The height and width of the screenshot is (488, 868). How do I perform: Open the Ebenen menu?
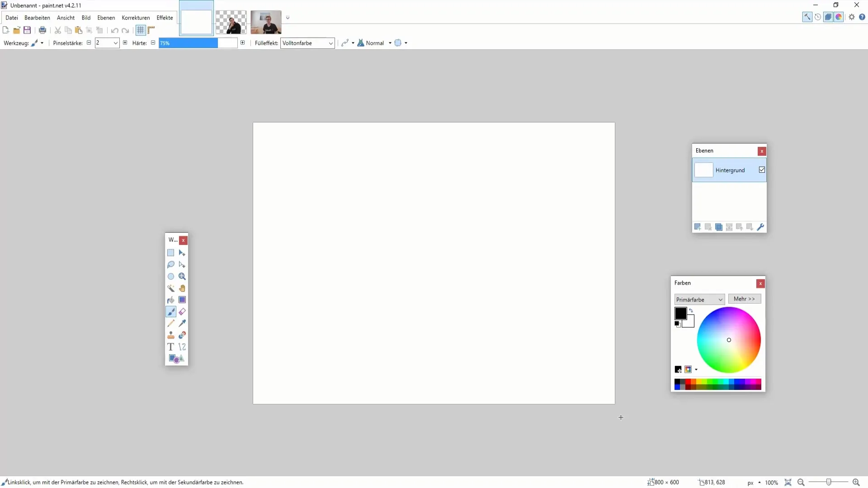(x=106, y=18)
